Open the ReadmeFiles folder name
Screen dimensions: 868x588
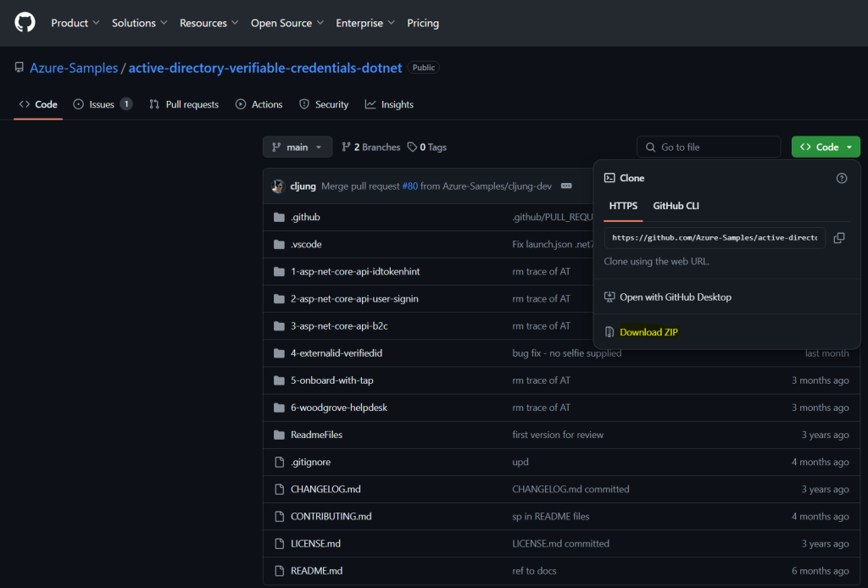[317, 435]
